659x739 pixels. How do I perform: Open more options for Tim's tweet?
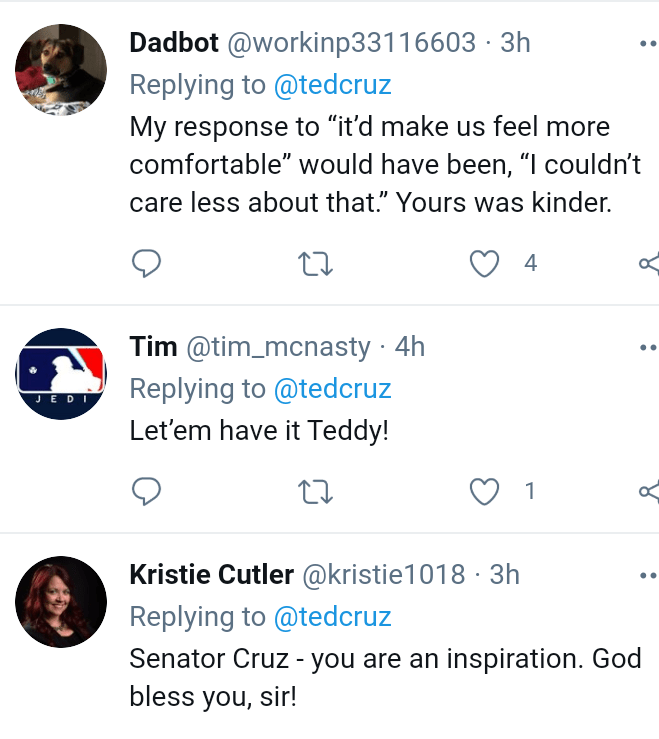tap(648, 348)
